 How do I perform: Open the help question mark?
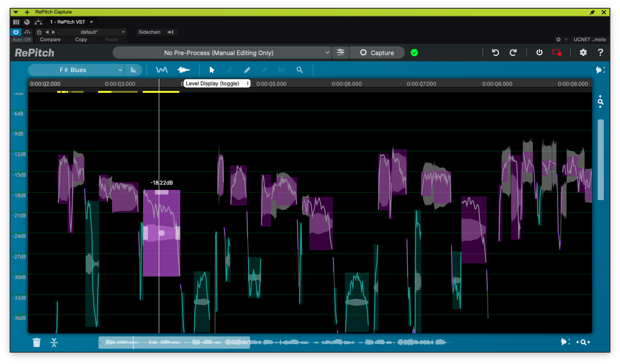(x=601, y=52)
